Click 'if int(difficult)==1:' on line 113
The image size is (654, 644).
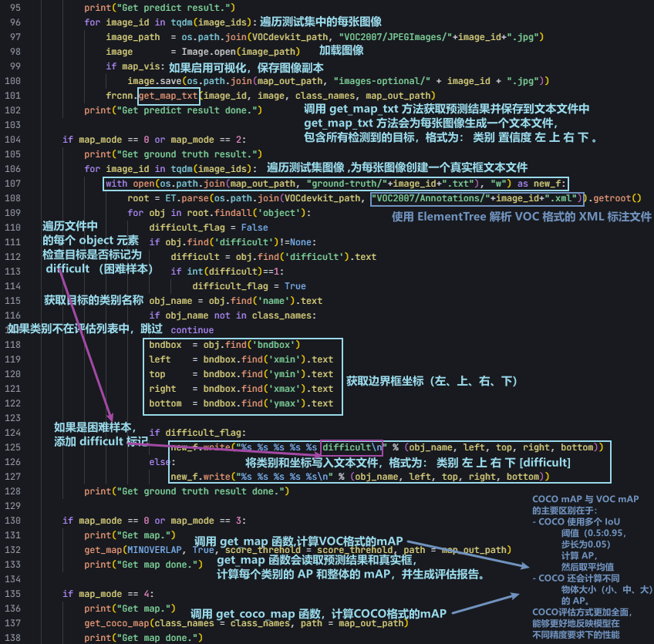[228, 271]
